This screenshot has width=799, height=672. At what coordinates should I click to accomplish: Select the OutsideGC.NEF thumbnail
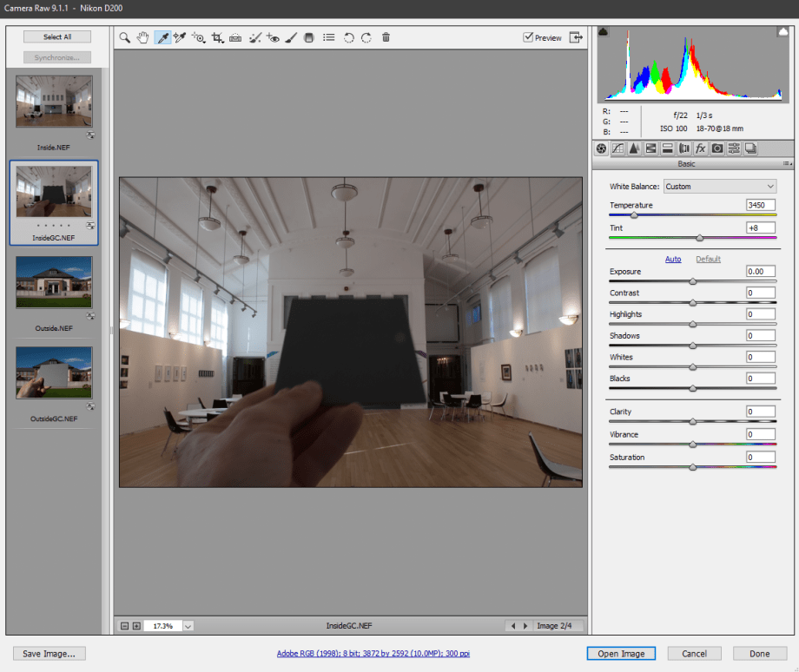click(x=54, y=372)
